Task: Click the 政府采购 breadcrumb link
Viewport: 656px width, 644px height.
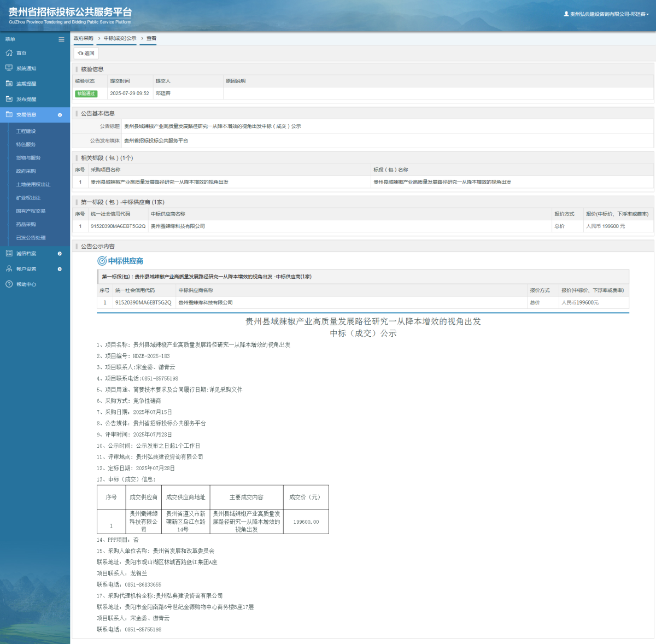Action: pyautogui.click(x=83, y=38)
